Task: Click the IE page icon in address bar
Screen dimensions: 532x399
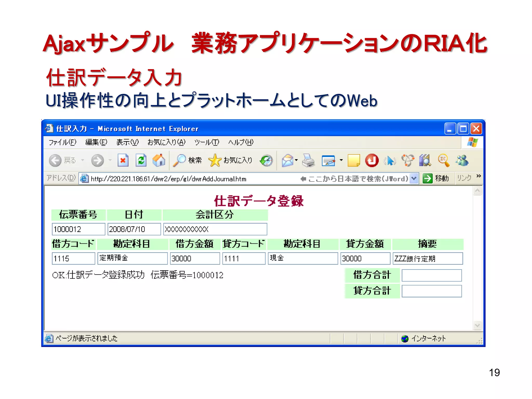Action: tap(84, 178)
